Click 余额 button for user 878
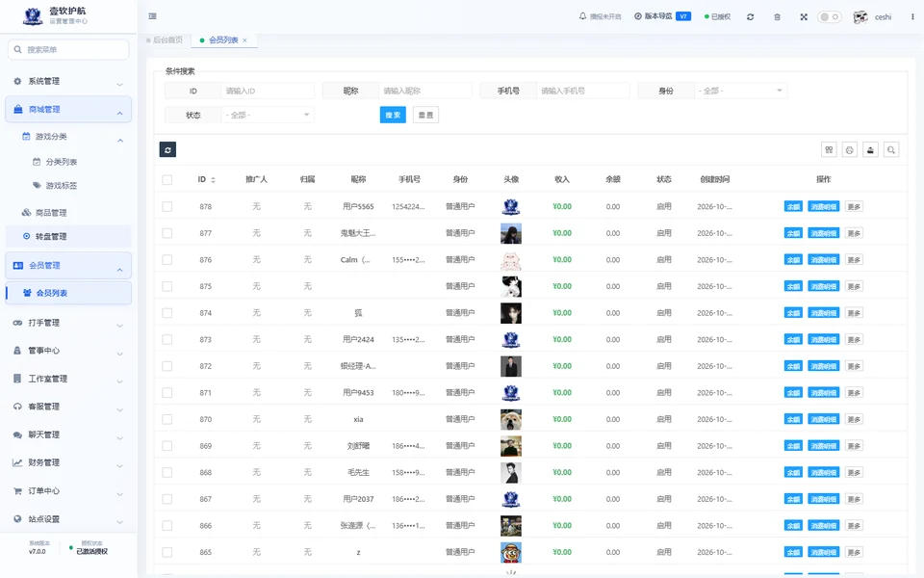Viewport: 924px width, 578px height. click(x=793, y=206)
